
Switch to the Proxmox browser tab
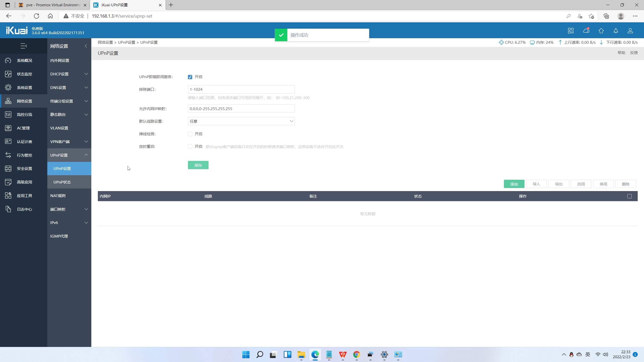coord(53,5)
